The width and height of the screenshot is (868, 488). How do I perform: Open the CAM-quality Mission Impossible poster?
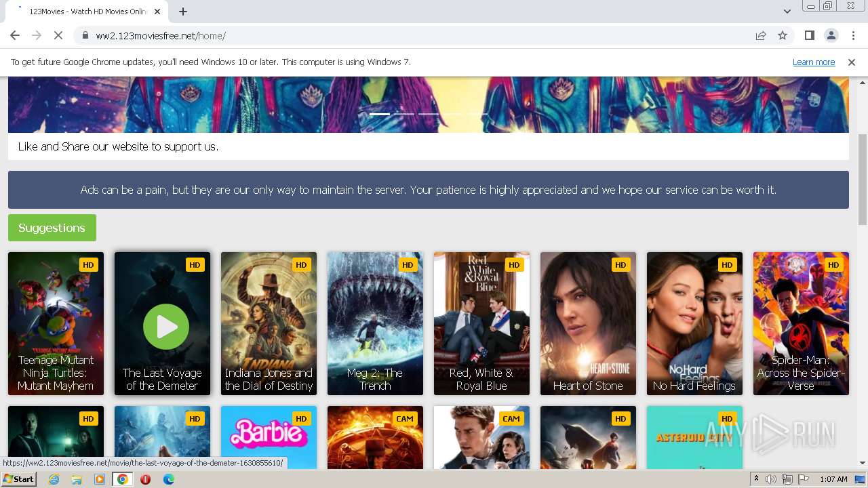[x=481, y=437]
